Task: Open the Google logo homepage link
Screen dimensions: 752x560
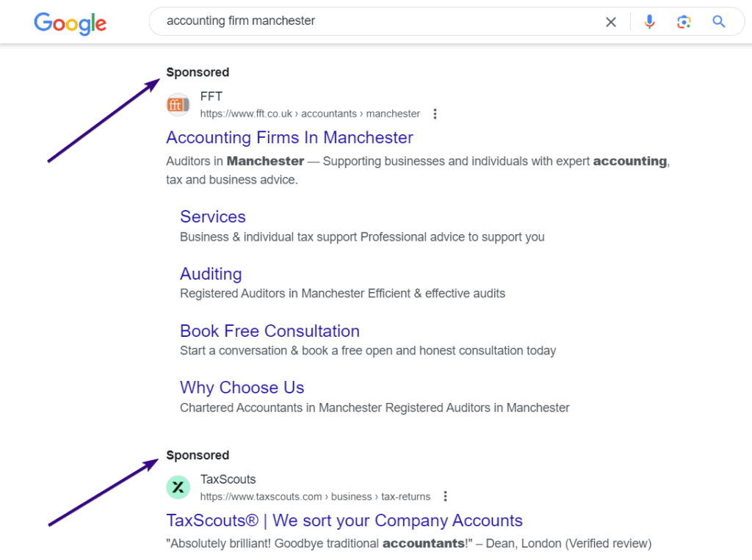Action: (70, 23)
